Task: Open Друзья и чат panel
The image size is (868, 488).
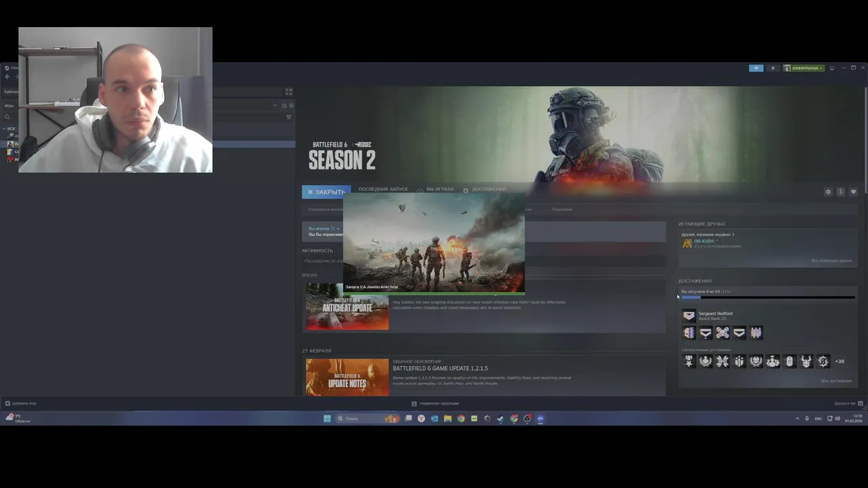Action: coord(848,403)
